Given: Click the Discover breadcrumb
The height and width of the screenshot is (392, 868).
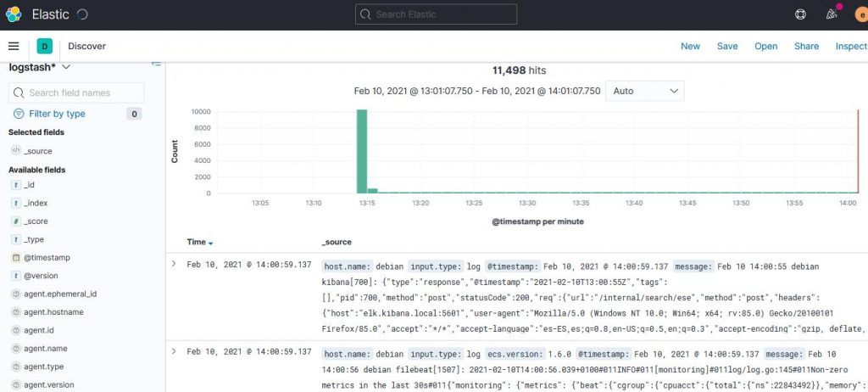Looking at the screenshot, I should tap(87, 46).
